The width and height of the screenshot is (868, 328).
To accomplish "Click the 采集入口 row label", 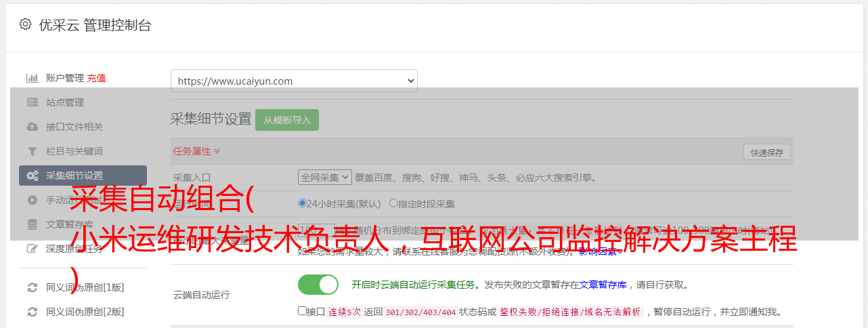I will tap(192, 178).
